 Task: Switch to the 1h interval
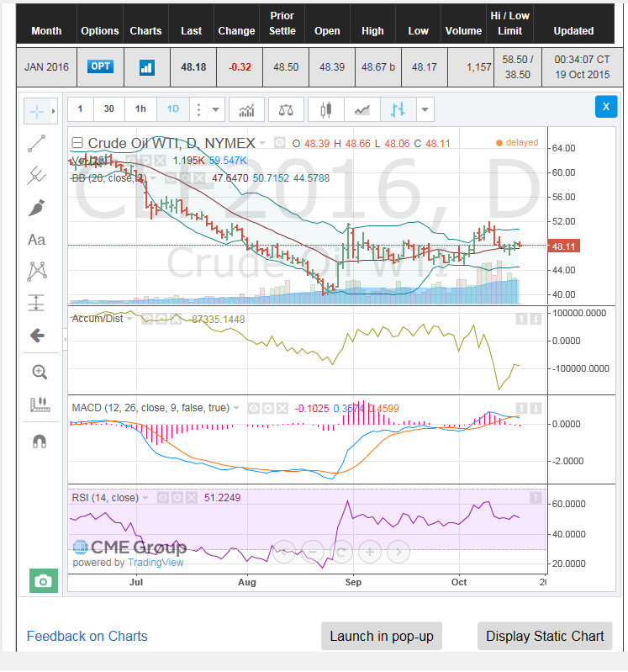[140, 109]
